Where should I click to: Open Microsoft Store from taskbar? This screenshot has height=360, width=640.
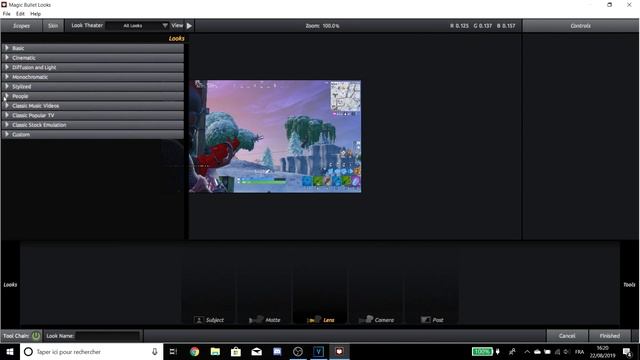236,352
